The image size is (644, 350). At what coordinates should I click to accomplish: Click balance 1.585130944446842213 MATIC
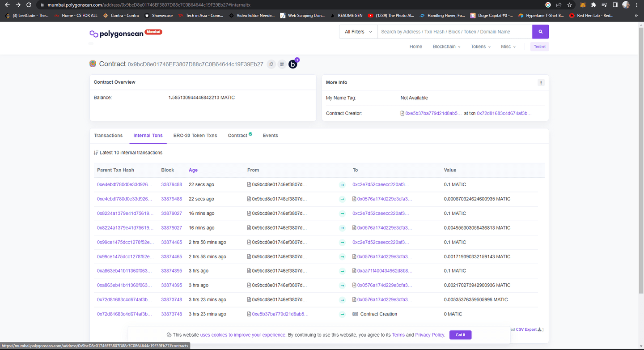coord(201,98)
